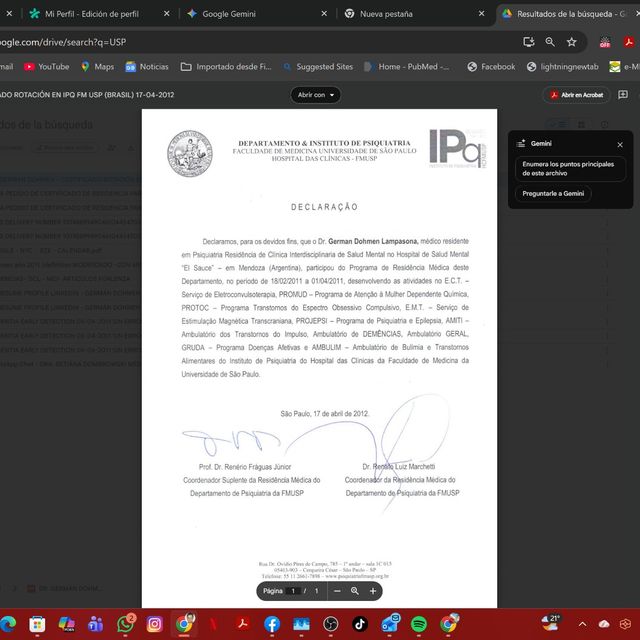Click the zoom magnifier icon in address bar

pos(550,42)
